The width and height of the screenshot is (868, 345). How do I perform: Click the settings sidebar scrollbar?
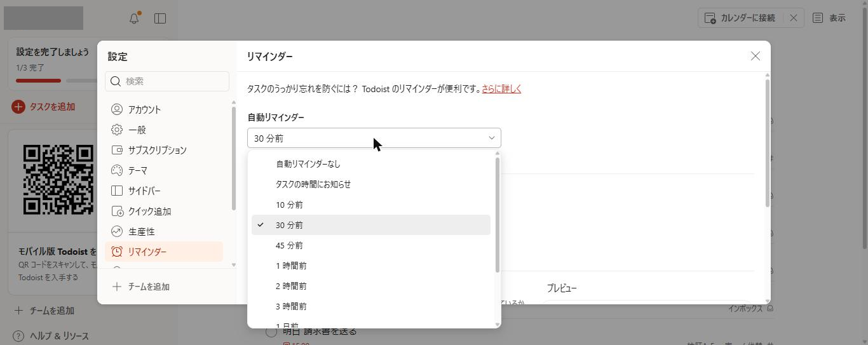[x=234, y=158]
